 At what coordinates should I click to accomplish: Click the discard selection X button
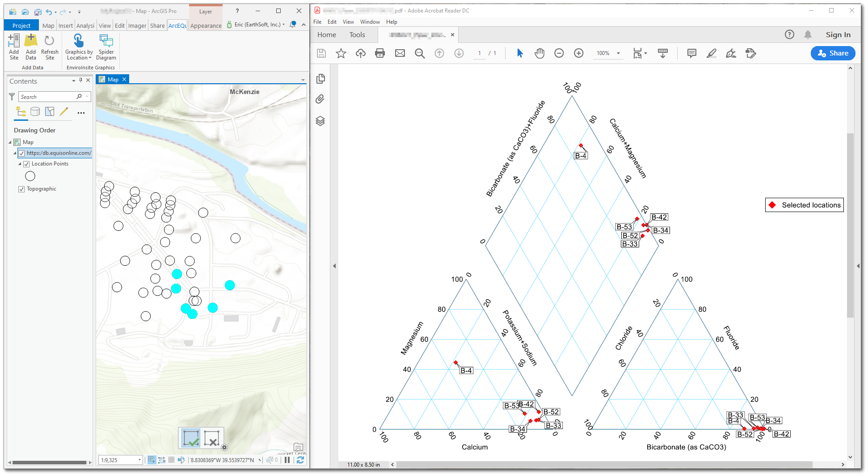[x=212, y=438]
